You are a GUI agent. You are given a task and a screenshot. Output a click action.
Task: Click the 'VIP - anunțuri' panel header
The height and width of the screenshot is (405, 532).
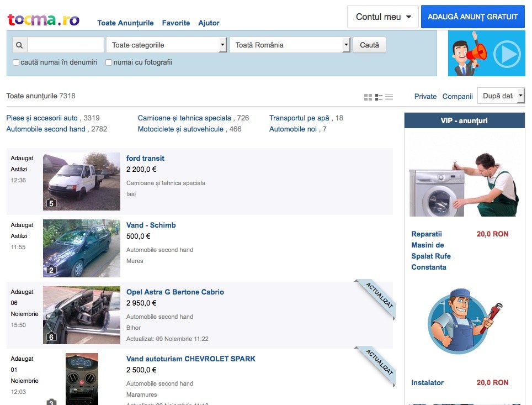click(465, 120)
